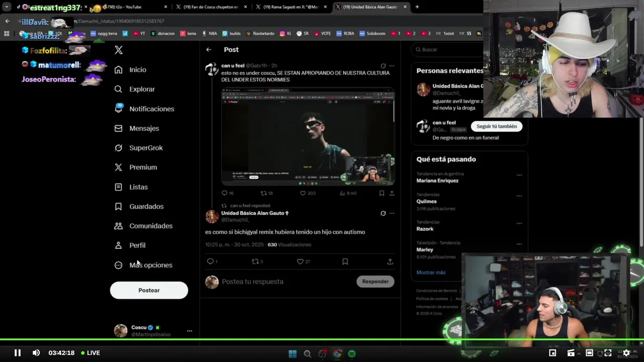This screenshot has width=644, height=362.
Task: Like the post with 303 likes
Action: (x=303, y=193)
